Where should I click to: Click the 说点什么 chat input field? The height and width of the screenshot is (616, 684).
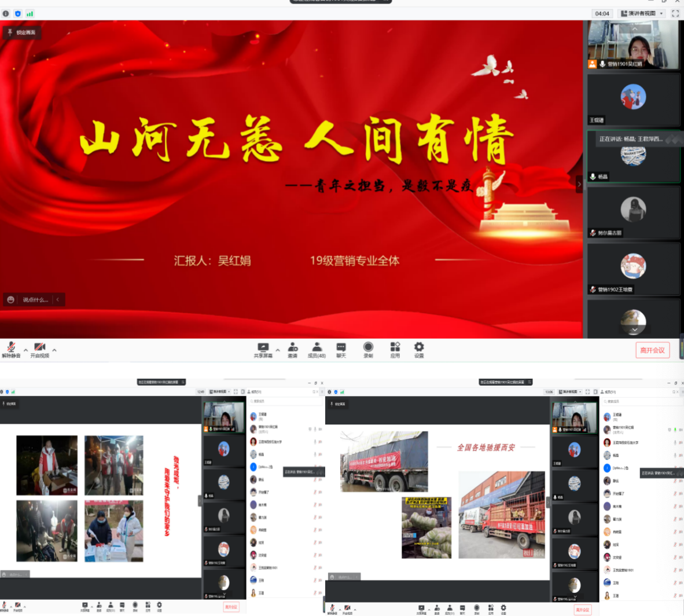(35, 300)
